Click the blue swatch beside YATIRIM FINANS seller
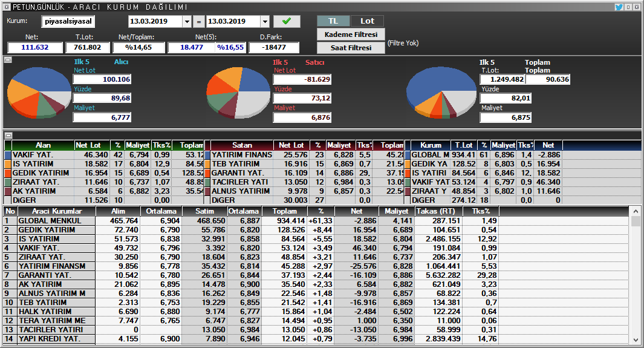The image size is (644, 348). click(x=207, y=155)
